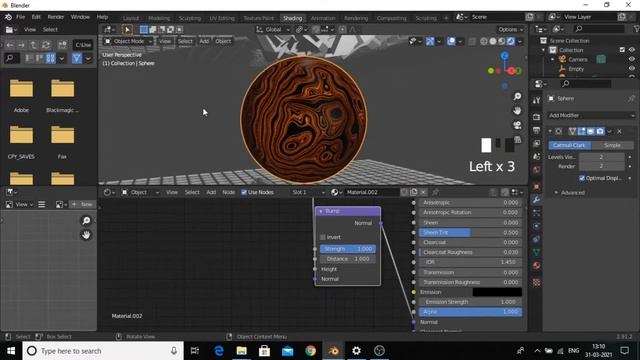The height and width of the screenshot is (360, 640).
Task: Select rendered viewport shading sphere icon
Action: tap(511, 41)
